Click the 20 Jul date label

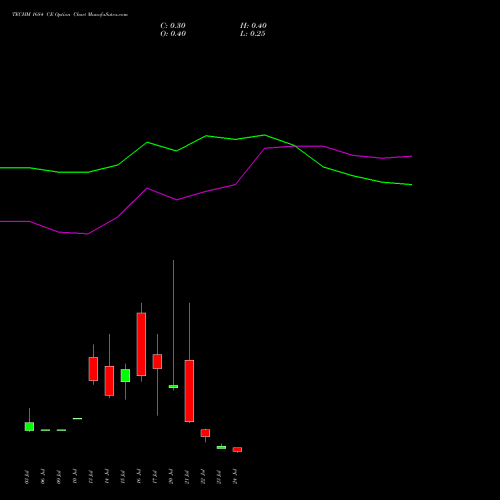tap(171, 476)
